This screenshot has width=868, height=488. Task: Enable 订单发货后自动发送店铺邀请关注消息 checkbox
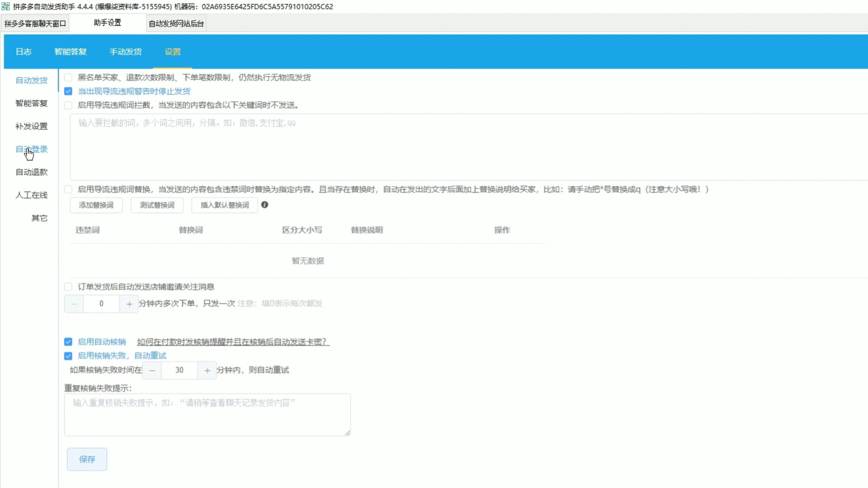click(68, 287)
